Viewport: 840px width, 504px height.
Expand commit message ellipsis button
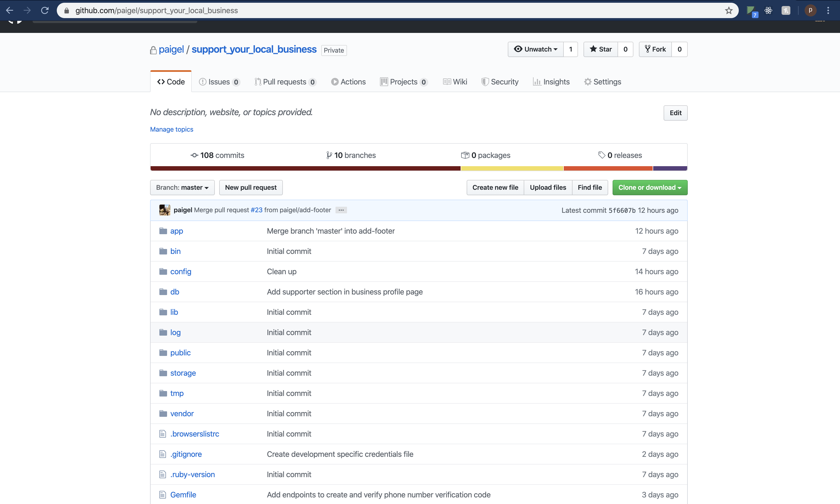click(341, 210)
